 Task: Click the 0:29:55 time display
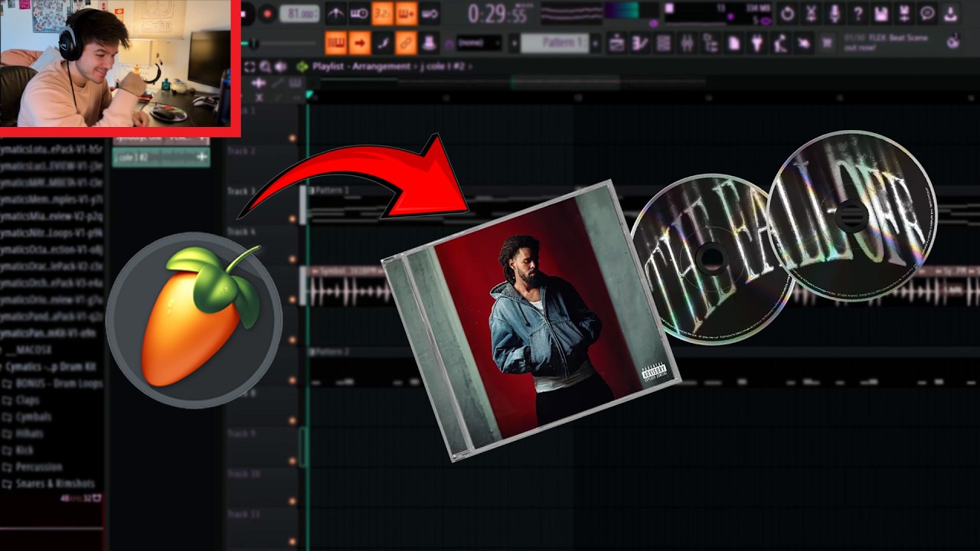tap(498, 14)
